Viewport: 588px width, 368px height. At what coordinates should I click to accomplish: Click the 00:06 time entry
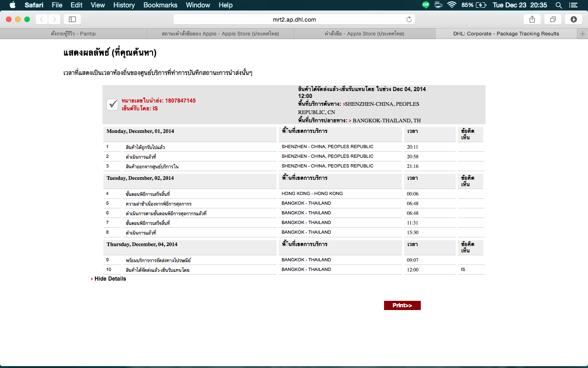(413, 194)
